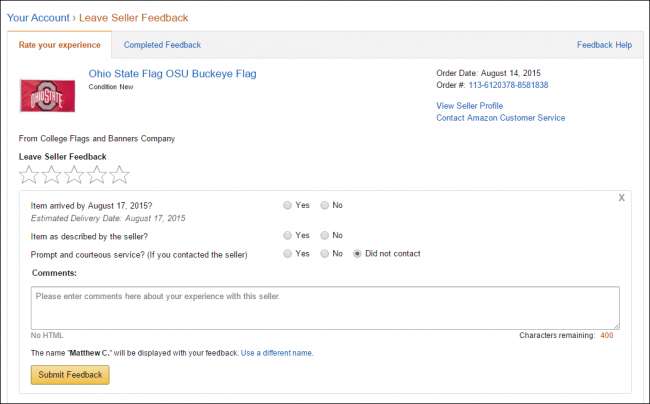Screen dimensions: 650x404
Task: Switch to the Completed Feedback tab
Action: click(162, 45)
